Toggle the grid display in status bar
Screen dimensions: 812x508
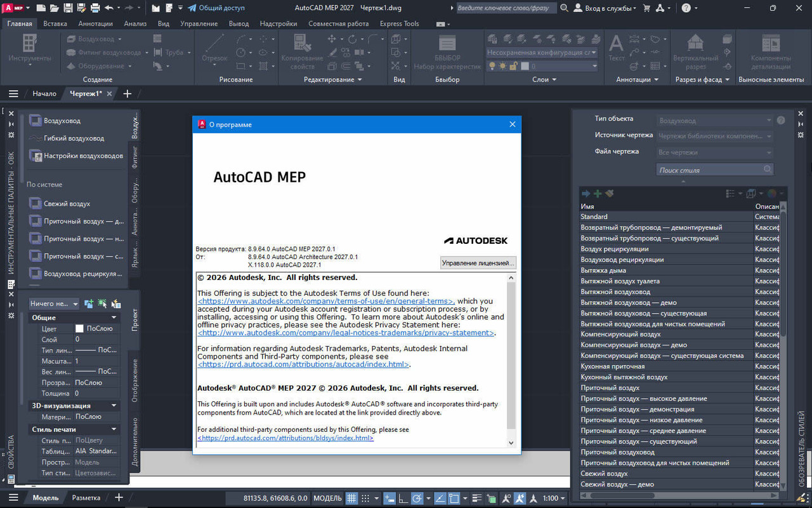point(351,498)
